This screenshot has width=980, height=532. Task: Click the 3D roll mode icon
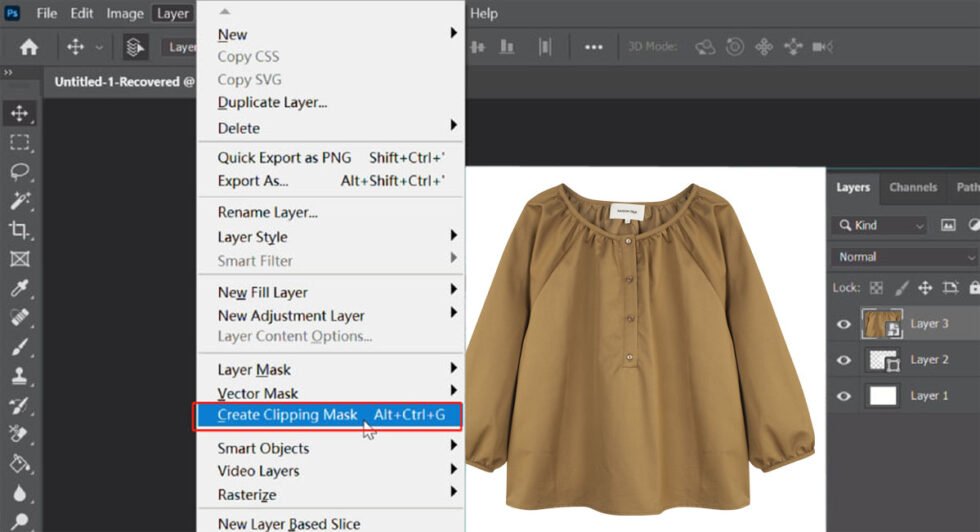(x=735, y=47)
